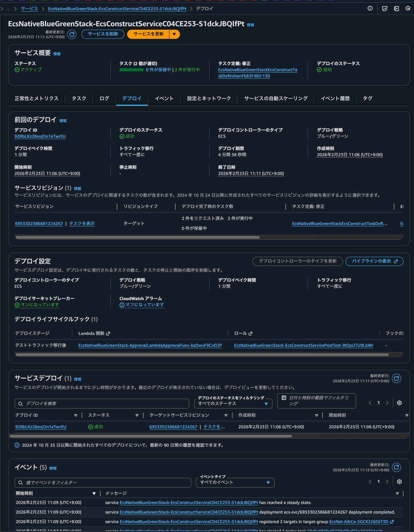Sort by the deployment ID column
This screenshot has width=414, height=532.
click(76, 415)
